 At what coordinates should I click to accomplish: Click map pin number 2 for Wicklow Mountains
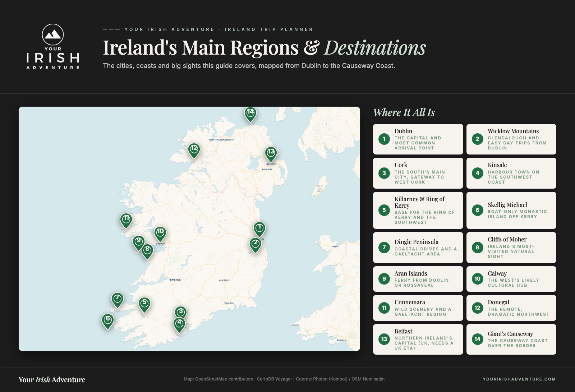[x=256, y=245]
